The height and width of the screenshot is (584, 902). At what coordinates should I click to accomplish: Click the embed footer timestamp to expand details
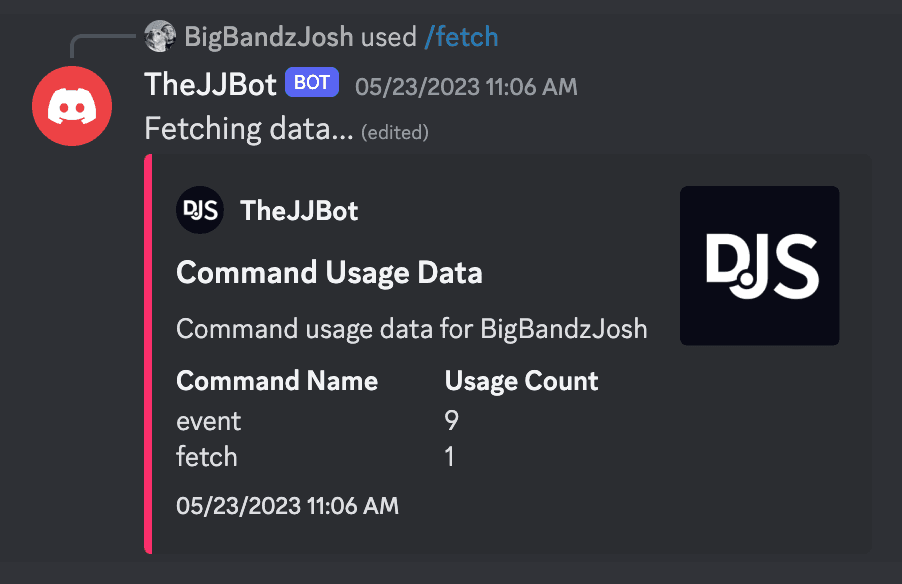(287, 506)
